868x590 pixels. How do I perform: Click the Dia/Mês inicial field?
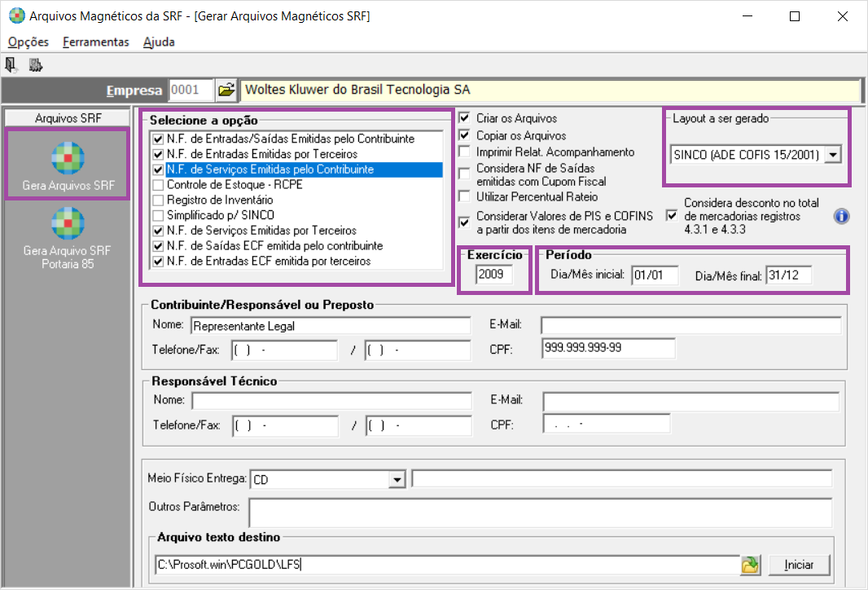click(655, 275)
